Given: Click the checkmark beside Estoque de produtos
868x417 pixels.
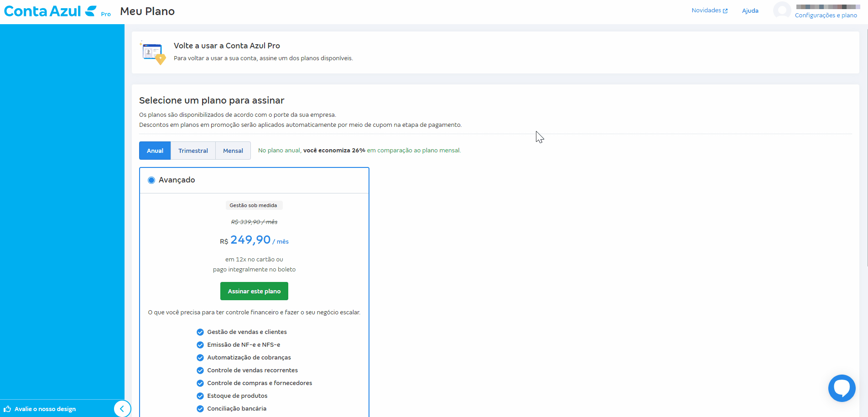Looking at the screenshot, I should point(200,396).
